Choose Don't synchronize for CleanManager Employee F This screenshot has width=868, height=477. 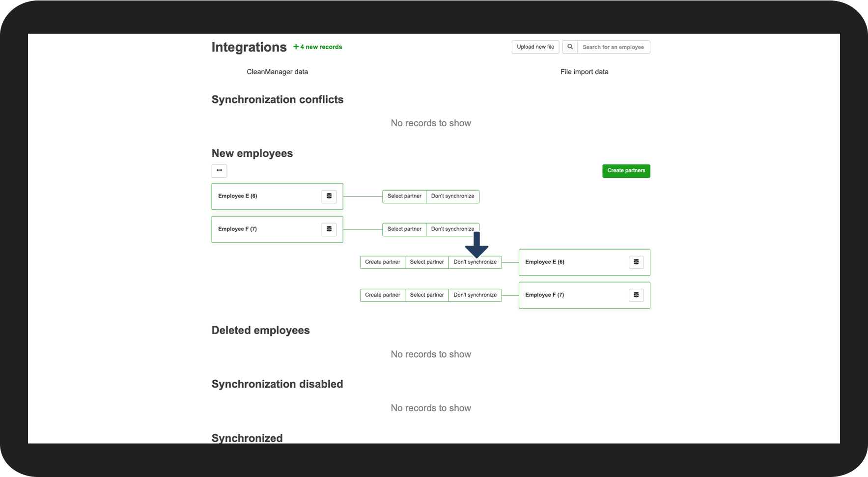453,229
